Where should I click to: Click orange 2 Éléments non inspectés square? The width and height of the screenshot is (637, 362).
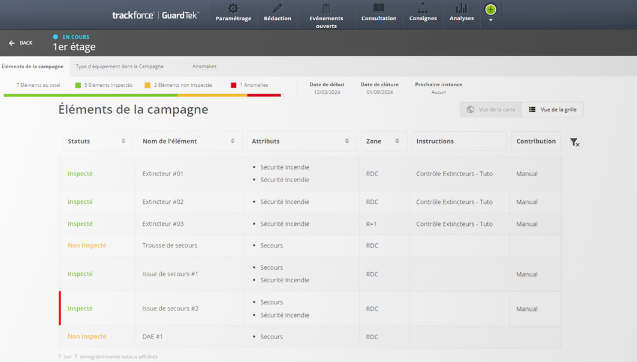[x=147, y=85]
